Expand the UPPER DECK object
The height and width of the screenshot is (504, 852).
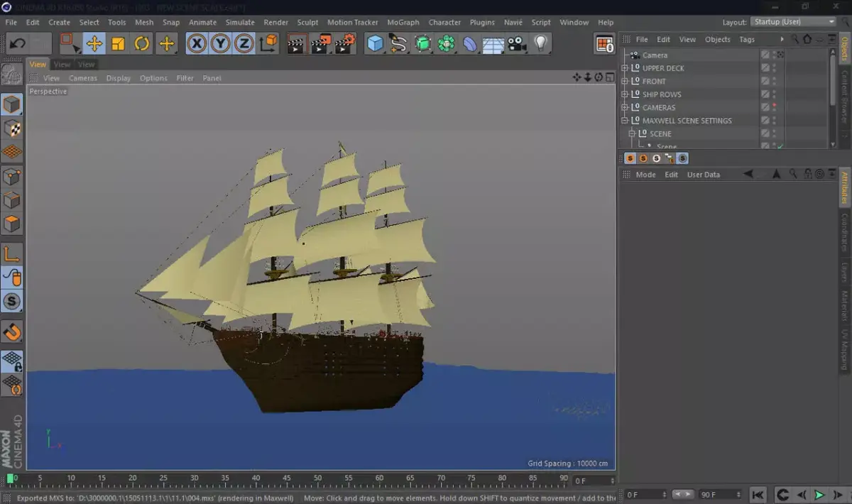(625, 68)
